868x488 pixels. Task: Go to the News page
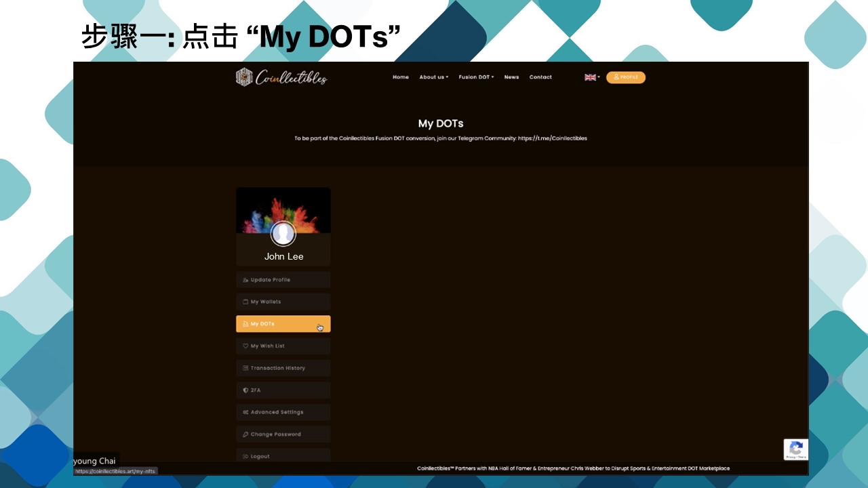coord(511,77)
